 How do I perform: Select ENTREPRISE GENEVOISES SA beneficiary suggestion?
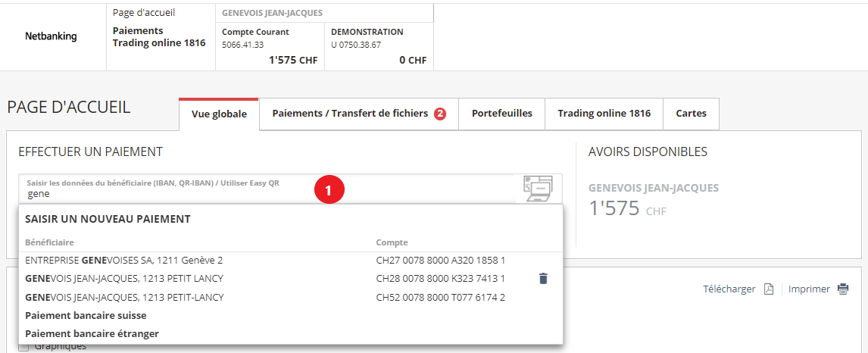click(x=124, y=260)
